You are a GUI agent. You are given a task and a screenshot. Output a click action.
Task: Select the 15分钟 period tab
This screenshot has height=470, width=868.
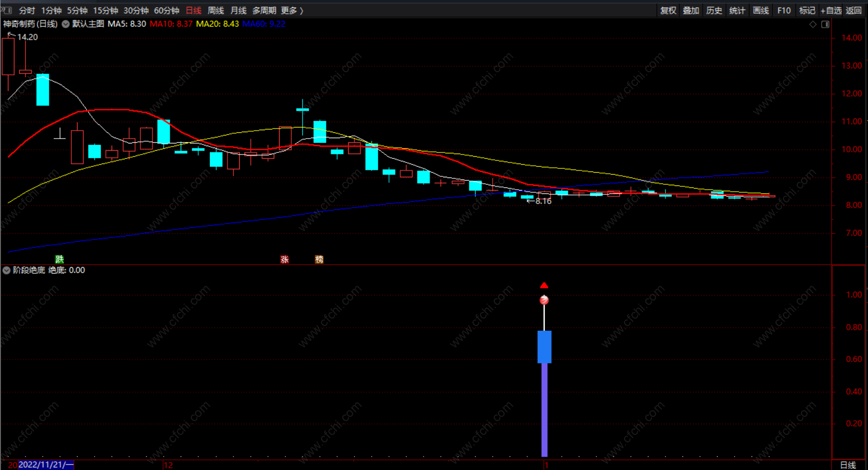click(x=105, y=11)
